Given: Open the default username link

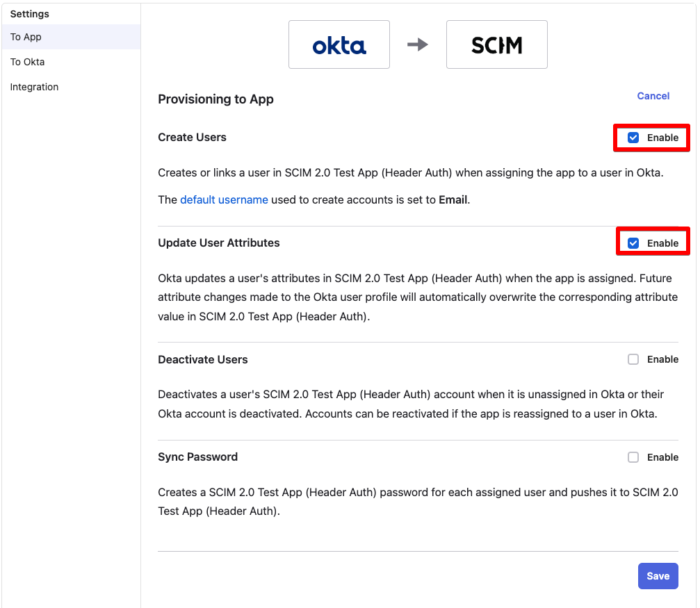Looking at the screenshot, I should click(224, 199).
